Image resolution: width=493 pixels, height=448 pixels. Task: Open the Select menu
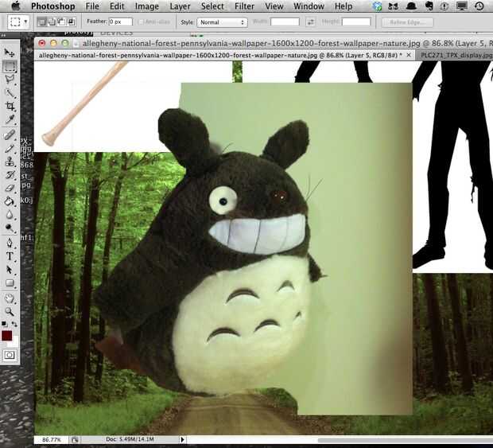[x=212, y=6]
